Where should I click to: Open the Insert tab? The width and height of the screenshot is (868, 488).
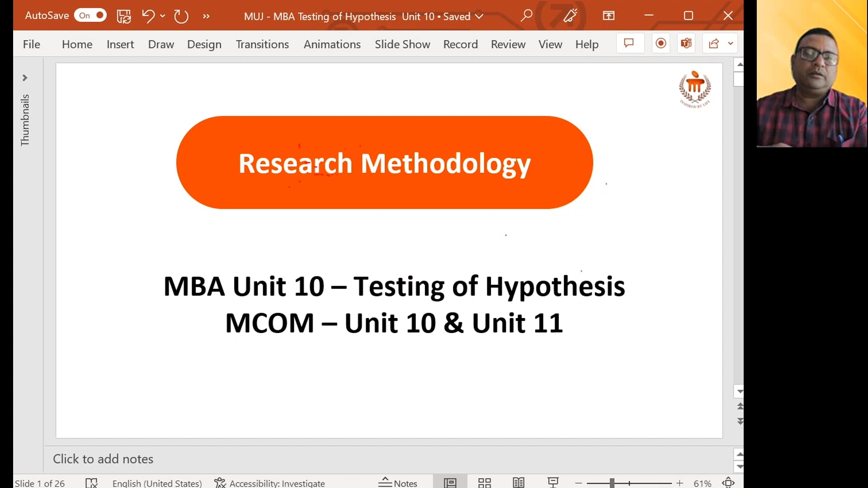pyautogui.click(x=120, y=44)
